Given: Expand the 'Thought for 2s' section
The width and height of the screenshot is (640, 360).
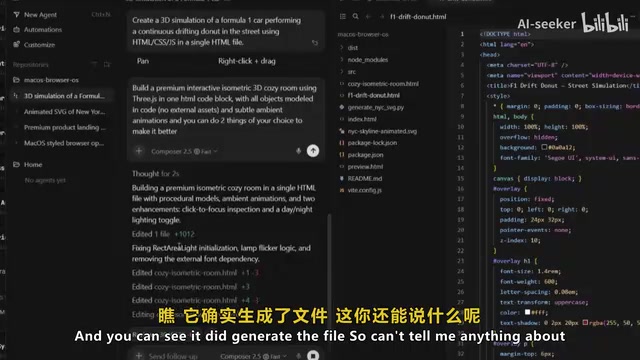Looking at the screenshot, I should pos(155,173).
